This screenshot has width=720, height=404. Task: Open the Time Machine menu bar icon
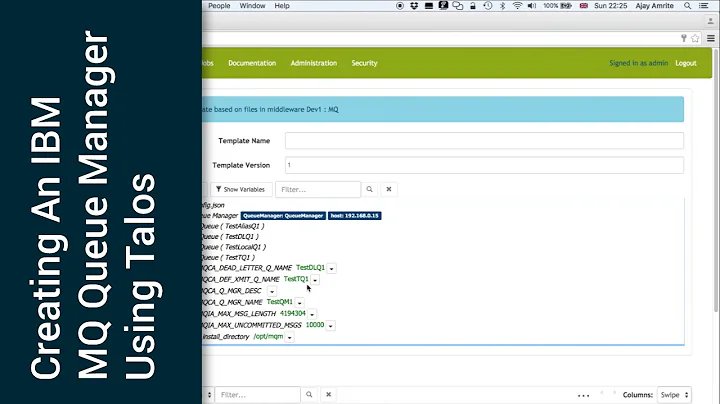click(x=488, y=6)
